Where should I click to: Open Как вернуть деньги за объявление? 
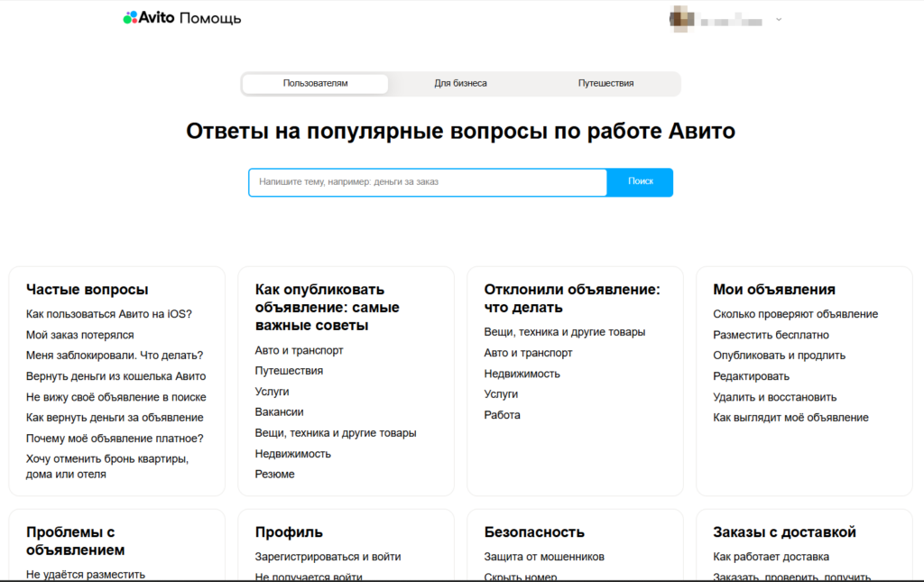(x=115, y=418)
